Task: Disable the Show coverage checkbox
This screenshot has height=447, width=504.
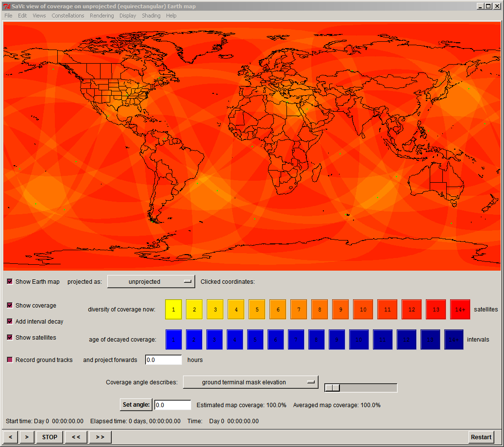Action: click(10, 306)
